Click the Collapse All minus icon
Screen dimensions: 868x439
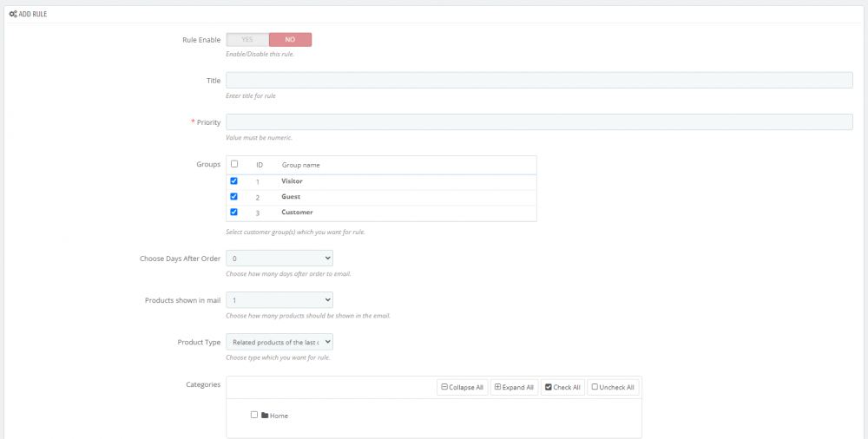(444, 387)
